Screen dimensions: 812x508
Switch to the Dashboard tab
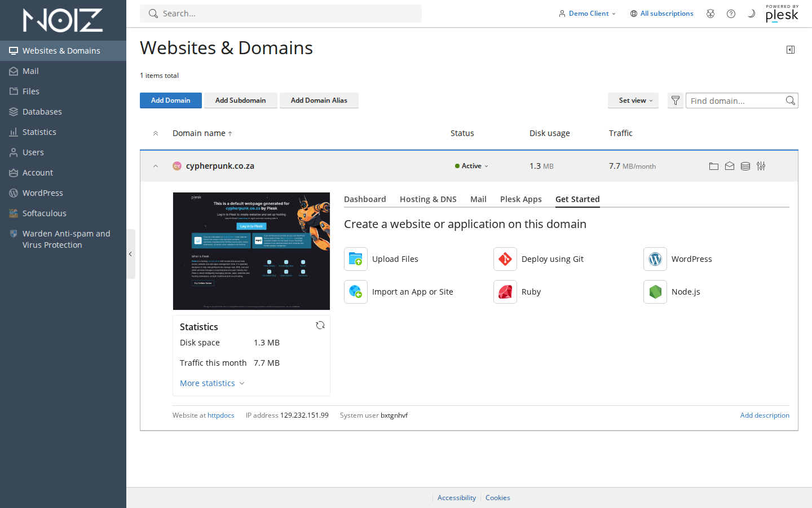[365, 199]
